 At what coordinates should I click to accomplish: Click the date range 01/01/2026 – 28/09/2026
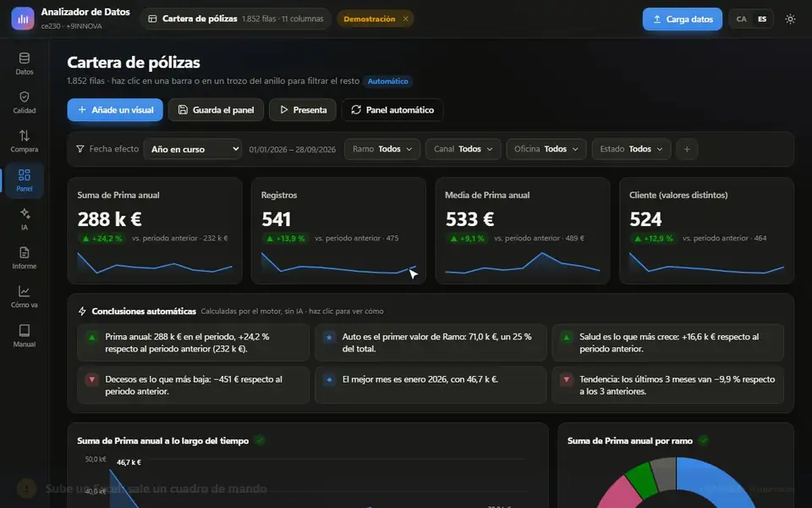point(292,149)
